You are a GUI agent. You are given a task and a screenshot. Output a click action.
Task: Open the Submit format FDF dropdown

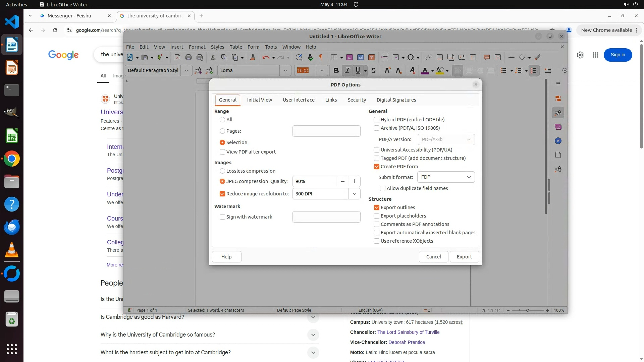[446, 177]
